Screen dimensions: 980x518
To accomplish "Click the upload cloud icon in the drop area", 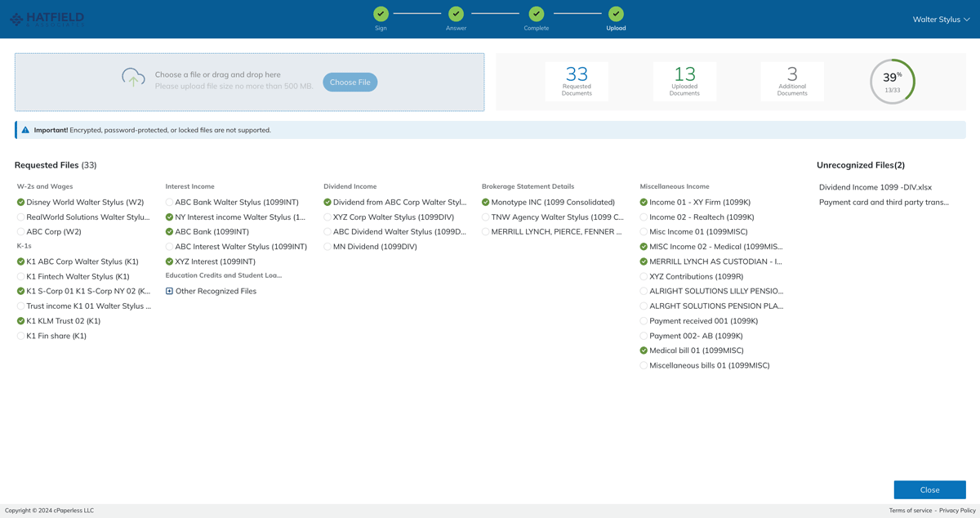I will point(133,78).
